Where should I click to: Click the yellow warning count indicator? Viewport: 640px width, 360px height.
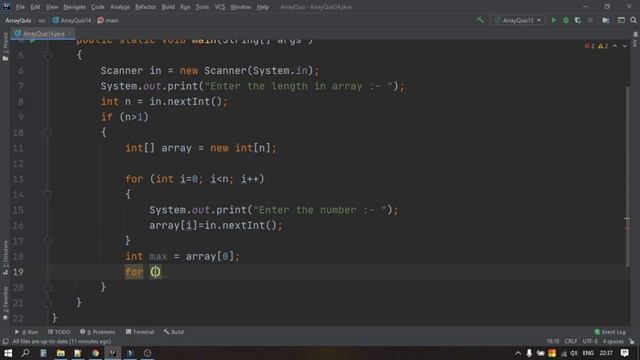coord(603,46)
